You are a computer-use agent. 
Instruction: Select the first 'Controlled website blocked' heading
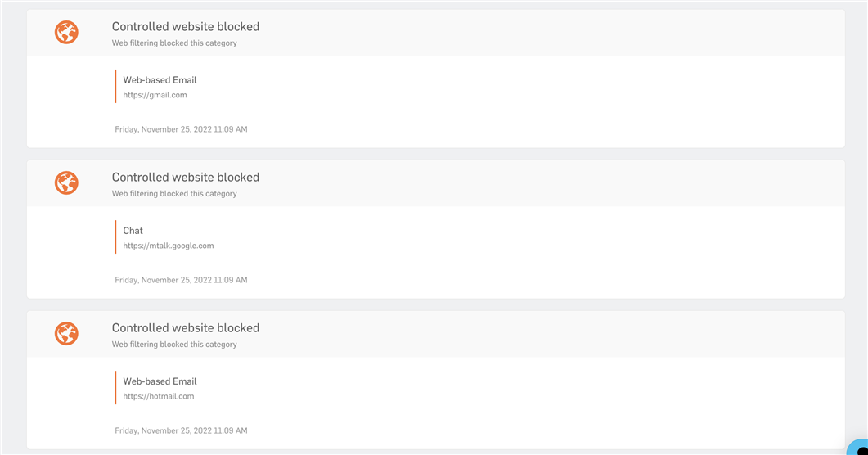[x=186, y=26]
